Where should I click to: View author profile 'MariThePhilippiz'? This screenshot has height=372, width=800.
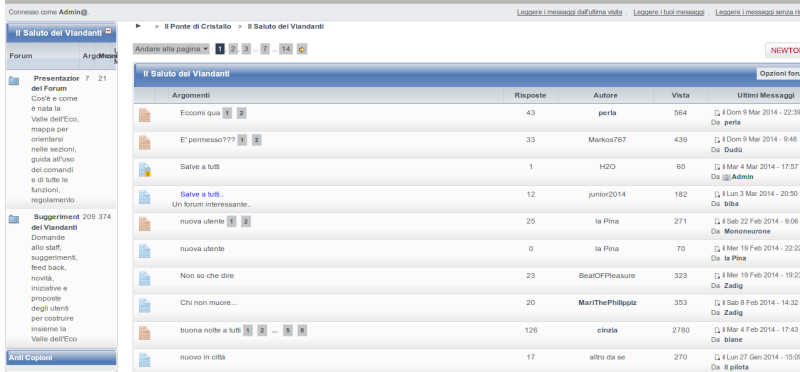pos(607,303)
